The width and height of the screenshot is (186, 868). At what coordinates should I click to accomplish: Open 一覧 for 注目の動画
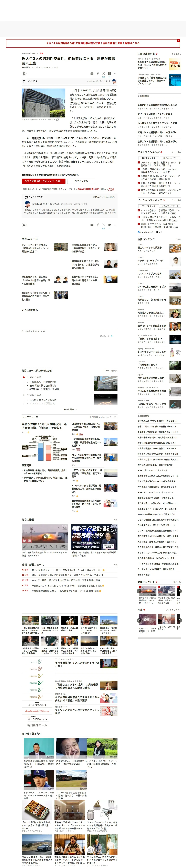coord(115,520)
